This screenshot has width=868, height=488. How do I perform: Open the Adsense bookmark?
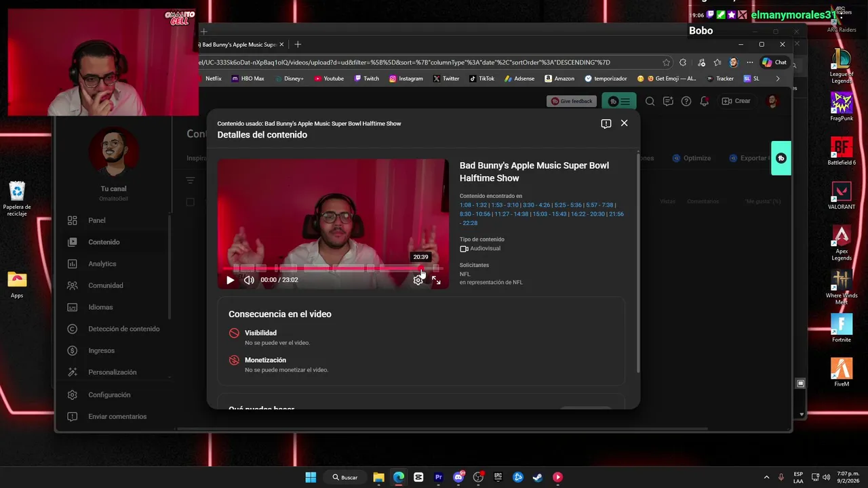[x=519, y=79]
